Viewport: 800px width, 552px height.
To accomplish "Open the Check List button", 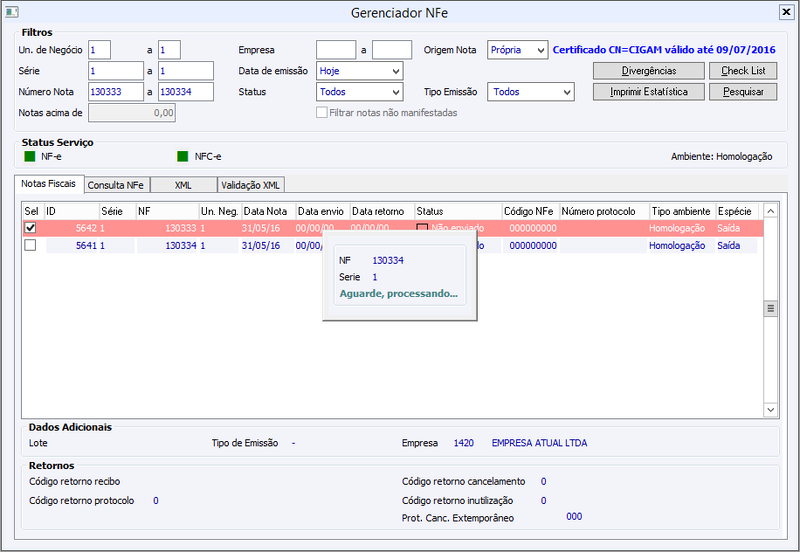I will tap(743, 70).
